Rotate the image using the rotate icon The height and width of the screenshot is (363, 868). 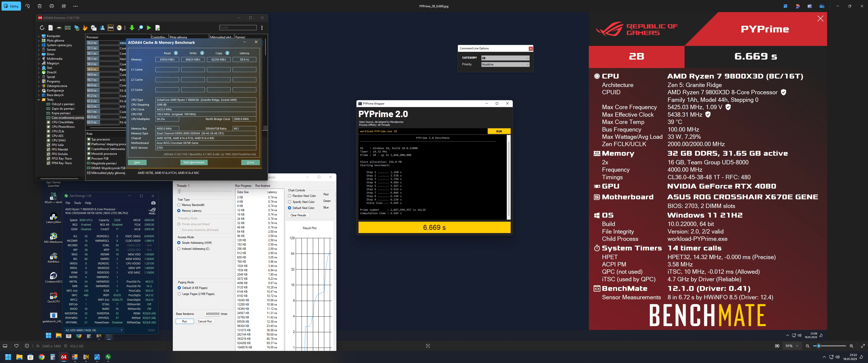pyautogui.click(x=28, y=6)
